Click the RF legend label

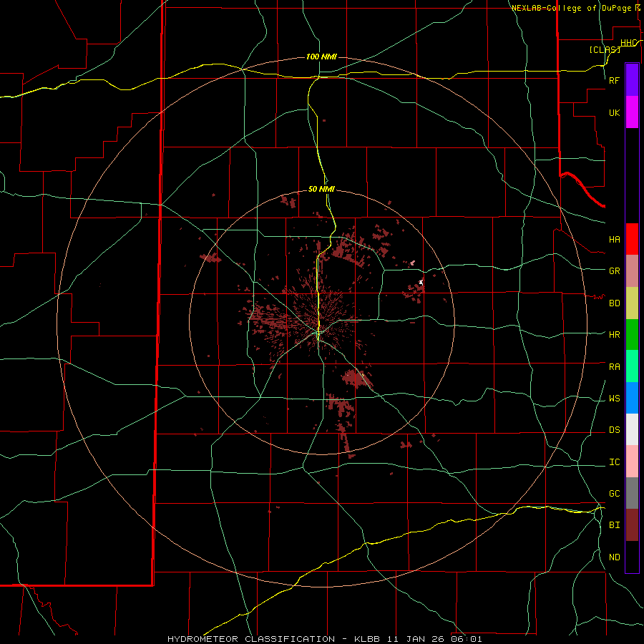click(615, 80)
